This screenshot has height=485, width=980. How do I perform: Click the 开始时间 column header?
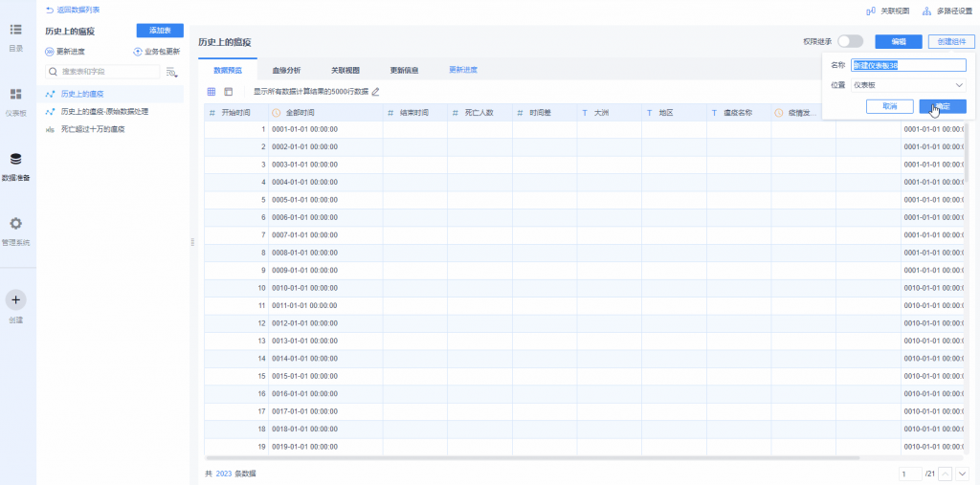pos(236,113)
